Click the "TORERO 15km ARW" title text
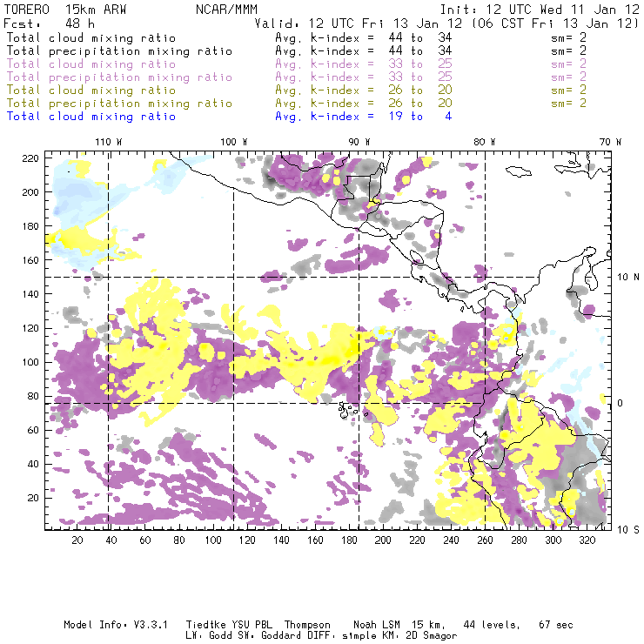644x644 pixels. 65,10
